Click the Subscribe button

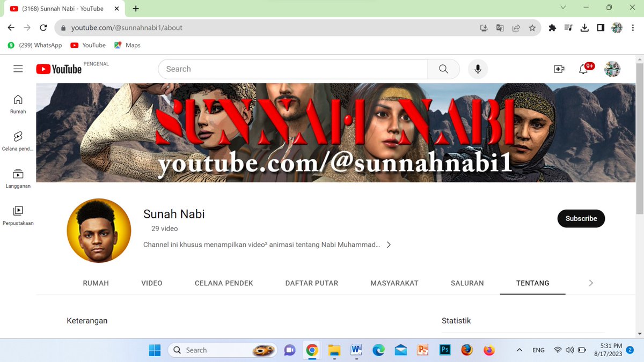581,218
